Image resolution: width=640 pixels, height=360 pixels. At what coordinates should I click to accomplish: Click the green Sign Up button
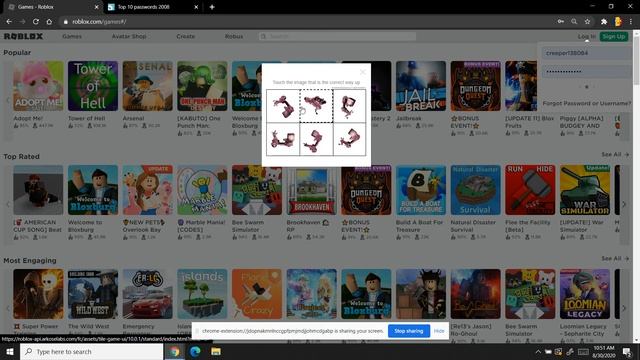point(614,36)
